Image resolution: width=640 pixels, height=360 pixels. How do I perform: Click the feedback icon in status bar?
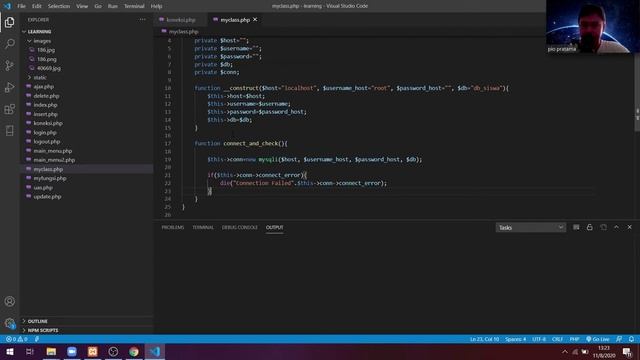(619, 339)
